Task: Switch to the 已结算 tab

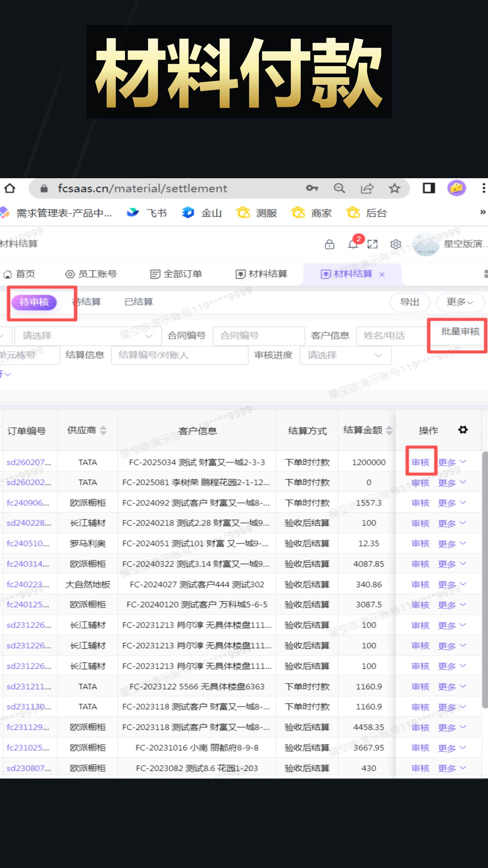Action: [x=139, y=302]
